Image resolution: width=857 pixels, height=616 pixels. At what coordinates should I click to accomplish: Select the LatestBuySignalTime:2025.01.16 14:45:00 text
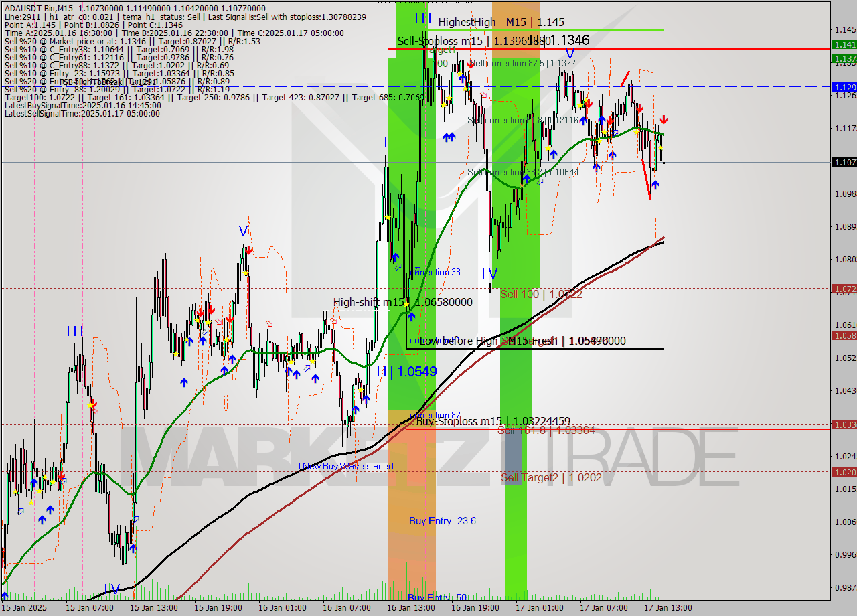click(82, 105)
